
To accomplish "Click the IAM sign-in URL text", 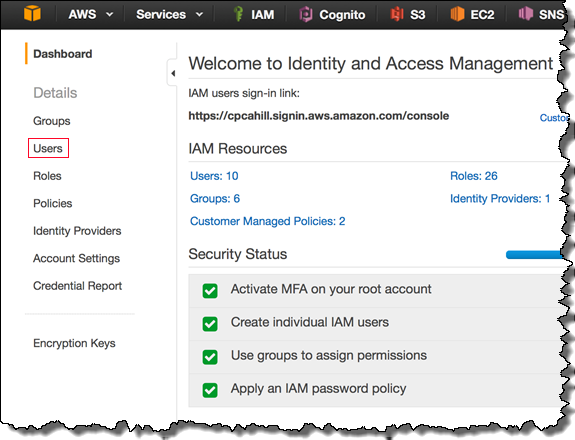I will [x=319, y=116].
